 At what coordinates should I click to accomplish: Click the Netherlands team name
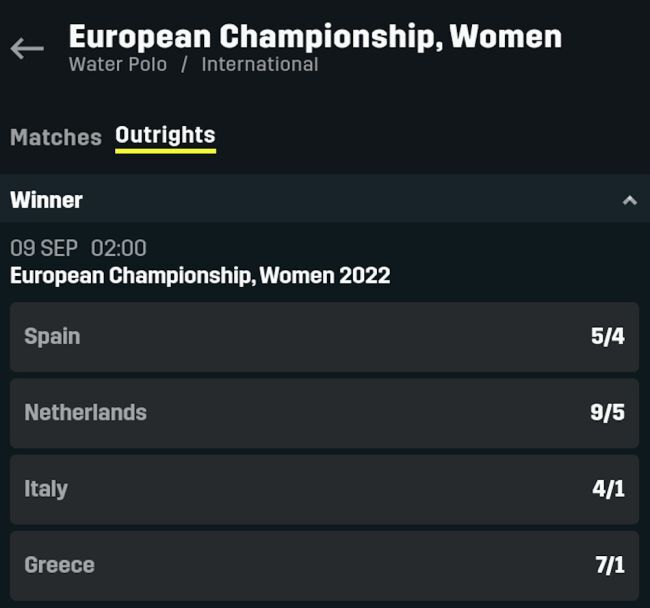click(x=85, y=413)
